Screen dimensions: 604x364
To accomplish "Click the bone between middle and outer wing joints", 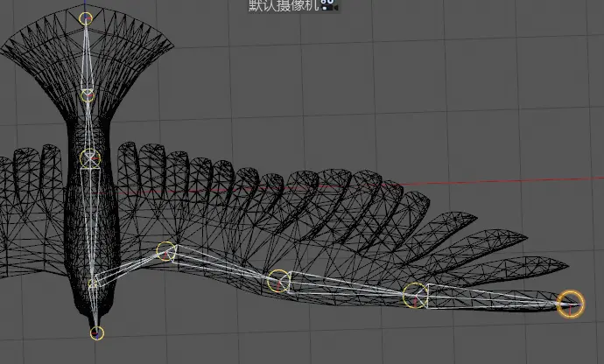I will click(x=346, y=288).
